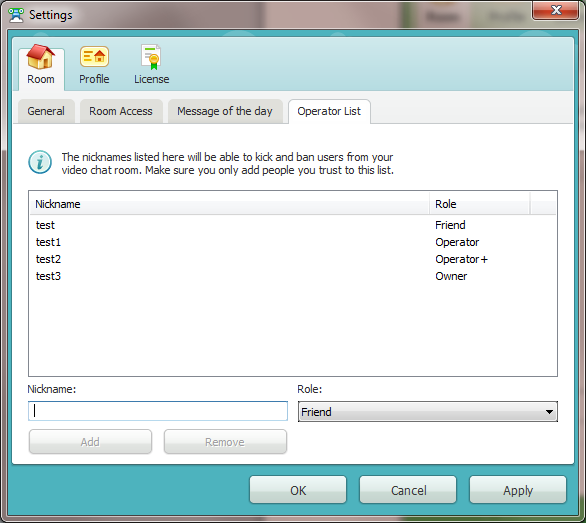Click the Settings app icon in title bar

pyautogui.click(x=16, y=15)
